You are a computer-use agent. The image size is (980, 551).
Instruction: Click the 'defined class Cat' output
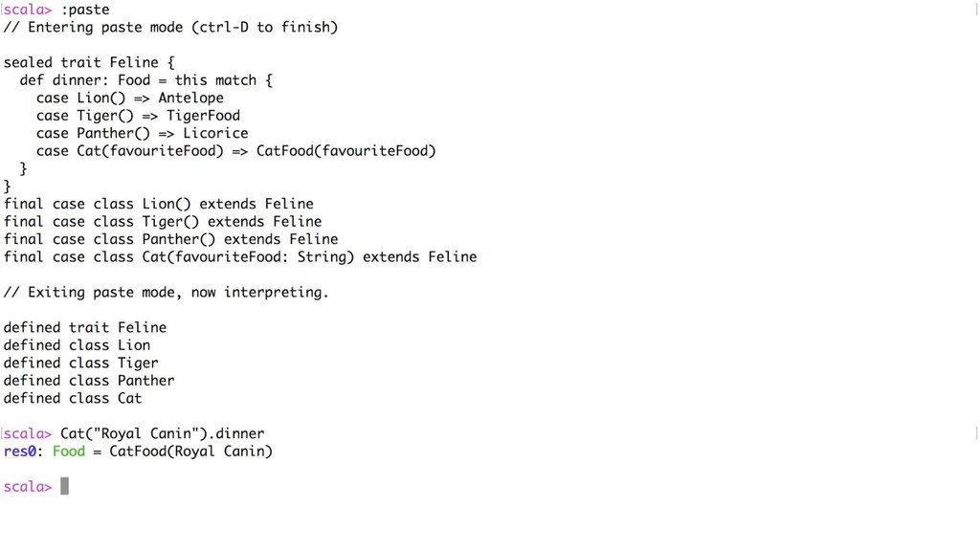73,398
